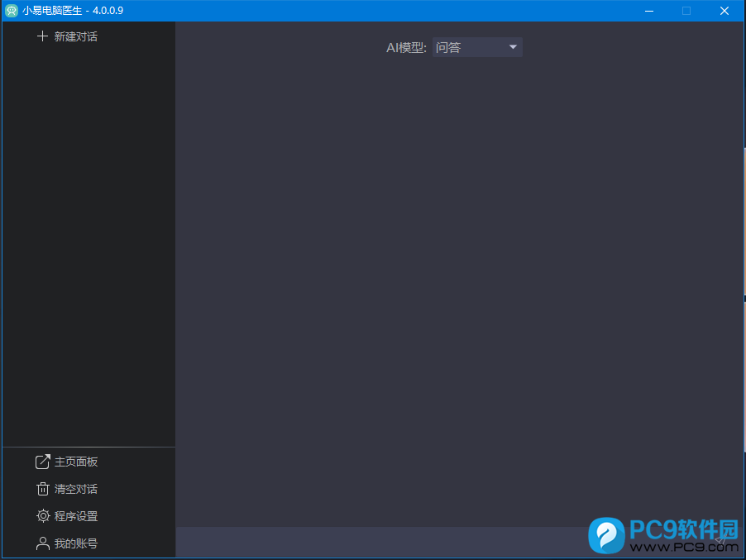Click the 小易电脑医生 app logo in title bar
The image size is (746, 560).
click(12, 11)
